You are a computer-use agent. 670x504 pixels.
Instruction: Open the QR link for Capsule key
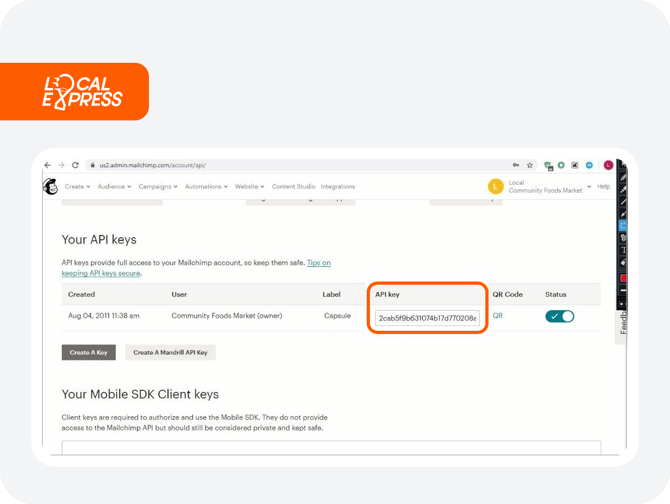[497, 316]
